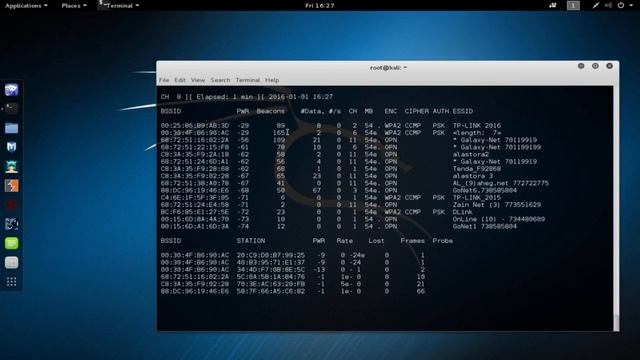The height and width of the screenshot is (360, 640).
Task: Click the <length: 7> ESSID entry
Action: (477, 133)
